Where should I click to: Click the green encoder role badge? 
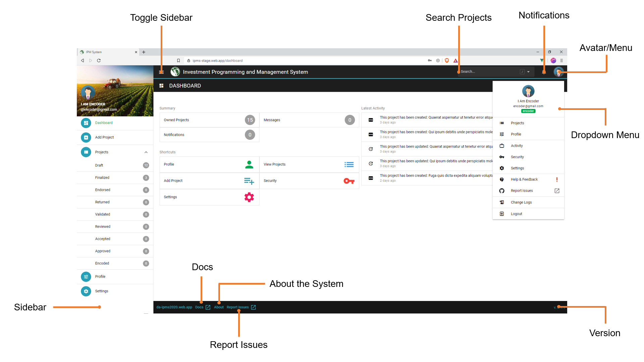pos(528,111)
